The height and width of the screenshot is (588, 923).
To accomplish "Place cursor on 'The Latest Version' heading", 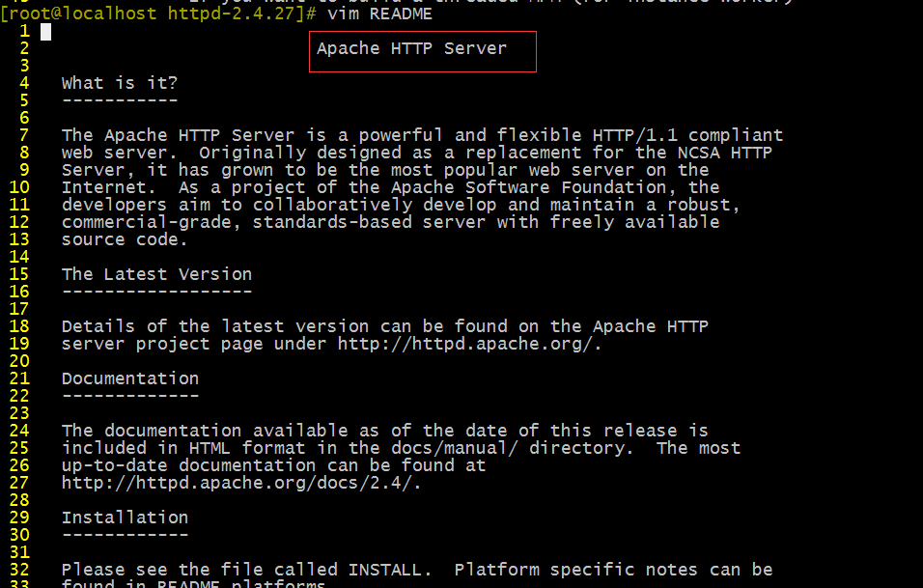I will pyautogui.click(x=156, y=274).
